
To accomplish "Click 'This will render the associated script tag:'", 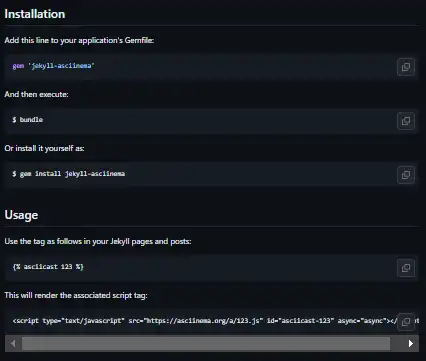I will pos(76,295).
